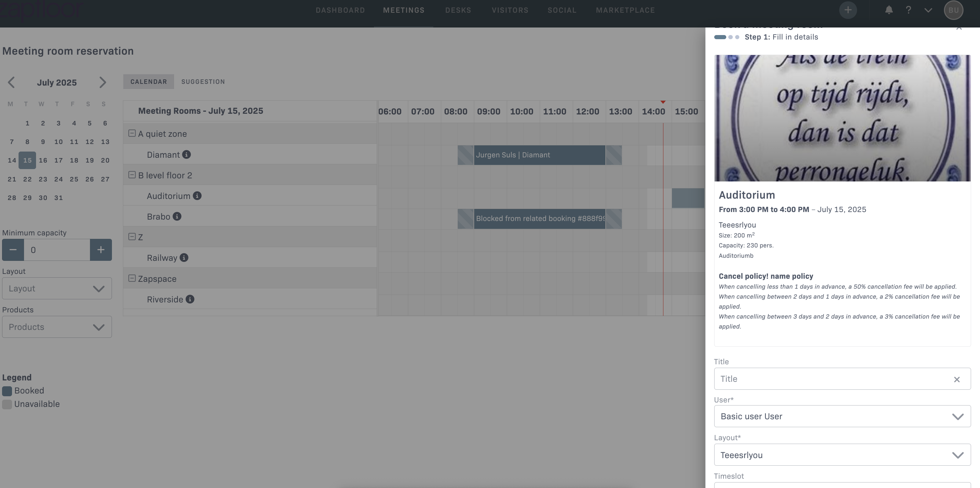Open the Jurgen Suls Diamant booking
This screenshot has height=488, width=980.
pos(539,155)
